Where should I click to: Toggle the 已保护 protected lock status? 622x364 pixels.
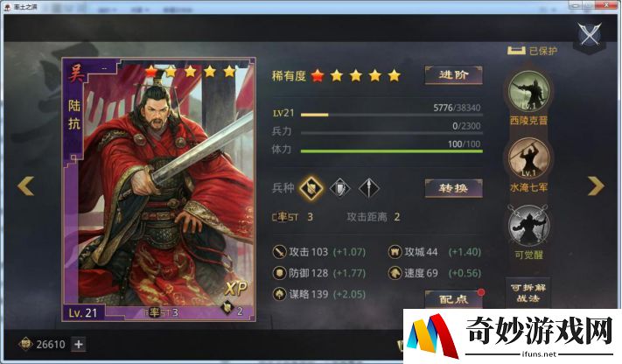tap(533, 51)
